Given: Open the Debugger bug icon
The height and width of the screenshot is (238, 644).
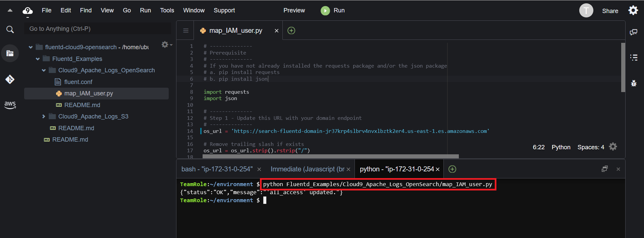Looking at the screenshot, I should tap(634, 83).
